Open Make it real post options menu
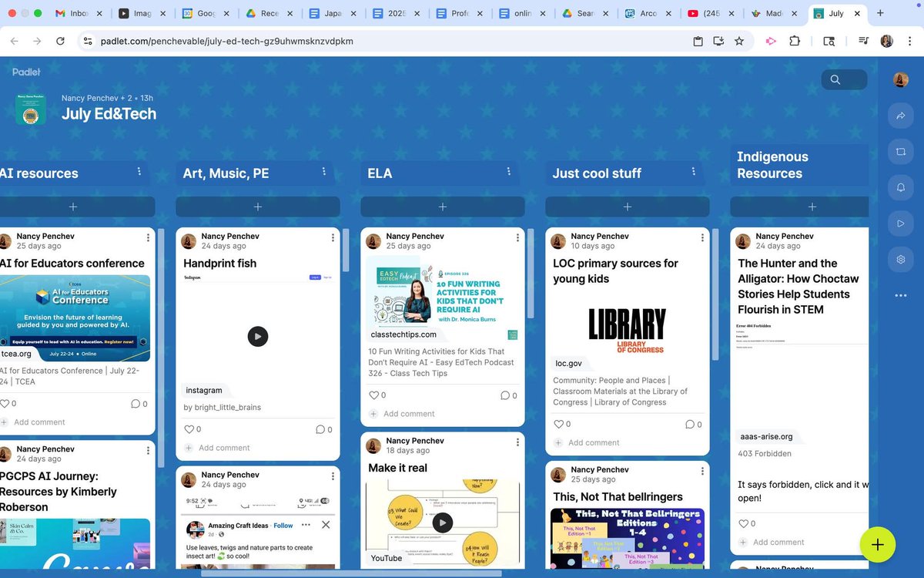 517,442
